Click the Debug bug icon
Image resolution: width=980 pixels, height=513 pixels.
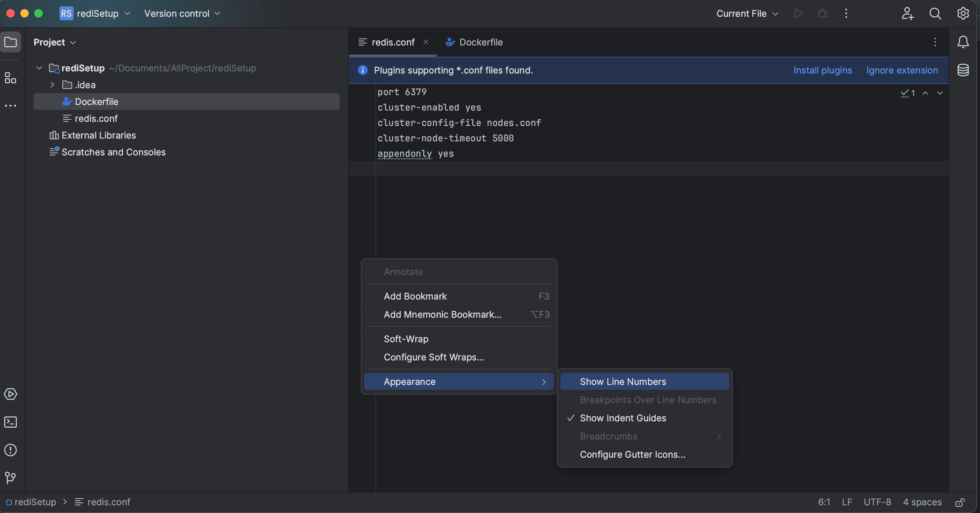click(822, 14)
